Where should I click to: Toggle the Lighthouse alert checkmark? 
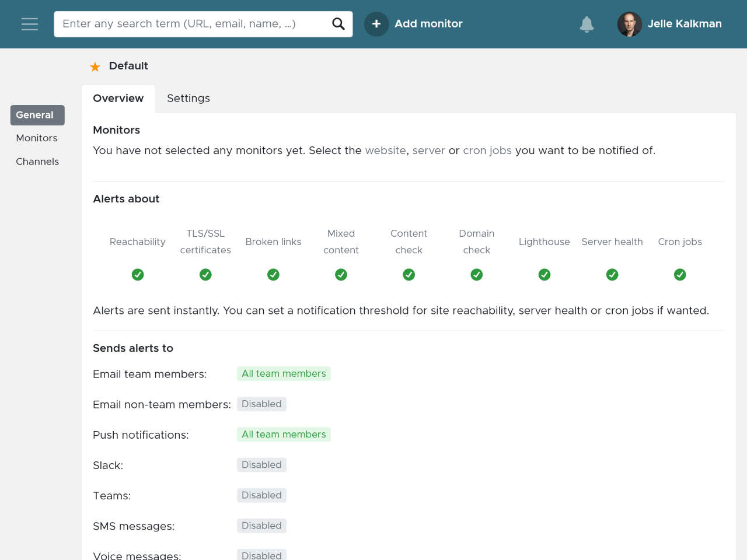coord(544,274)
